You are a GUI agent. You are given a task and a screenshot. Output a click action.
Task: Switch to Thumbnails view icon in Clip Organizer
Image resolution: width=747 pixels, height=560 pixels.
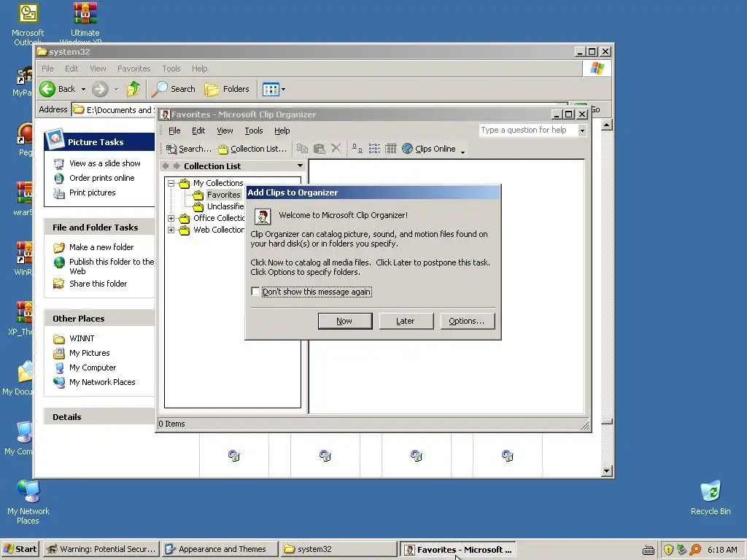tap(357, 149)
